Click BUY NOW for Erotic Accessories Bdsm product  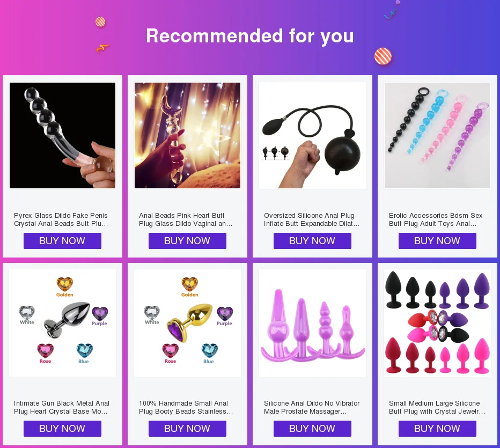437,241
